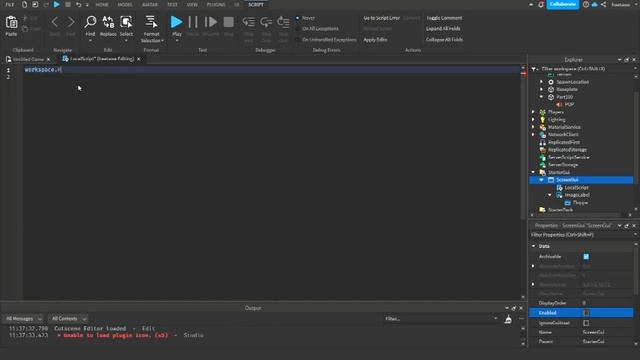Click Expand All Folds
This screenshot has width=640, height=360.
coord(443,29)
